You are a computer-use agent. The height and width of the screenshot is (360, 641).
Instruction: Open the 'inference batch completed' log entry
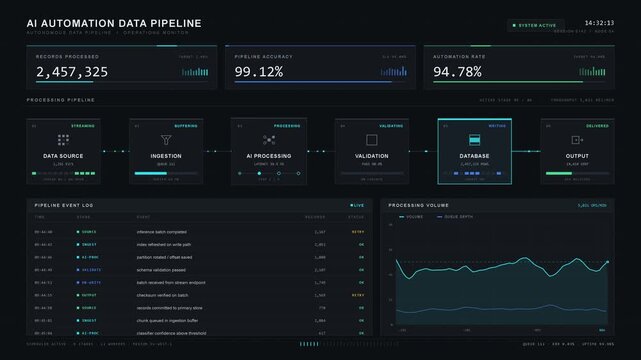[199, 232]
